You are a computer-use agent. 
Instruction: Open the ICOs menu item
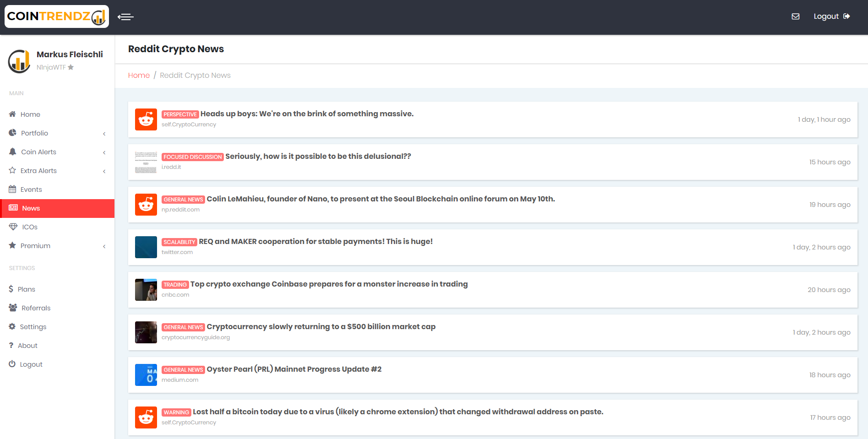coord(57,227)
